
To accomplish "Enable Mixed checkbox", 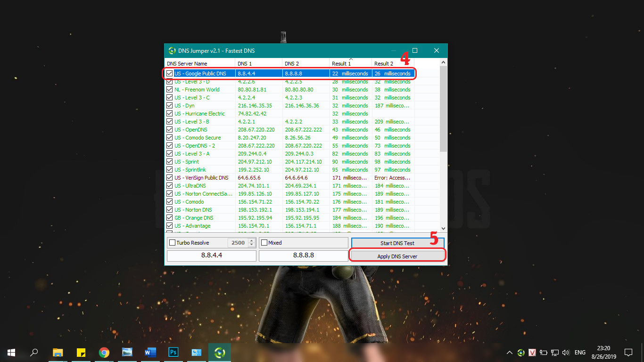I will (264, 243).
